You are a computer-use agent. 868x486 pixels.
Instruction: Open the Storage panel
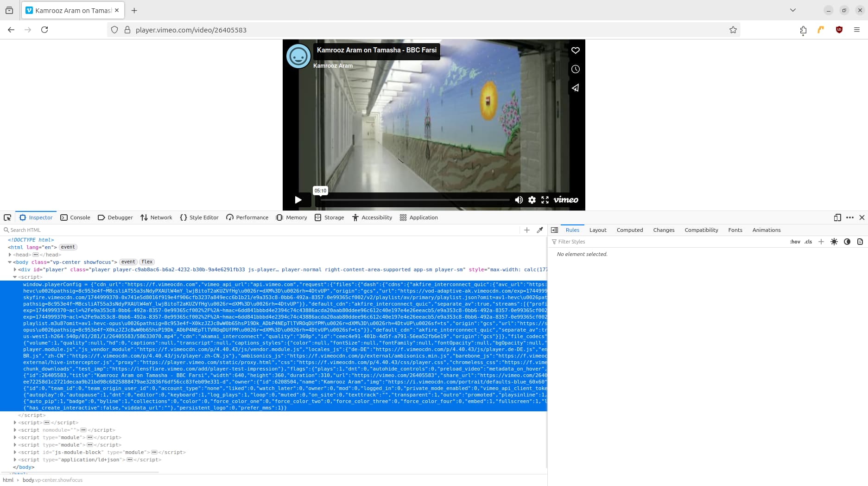pyautogui.click(x=329, y=217)
